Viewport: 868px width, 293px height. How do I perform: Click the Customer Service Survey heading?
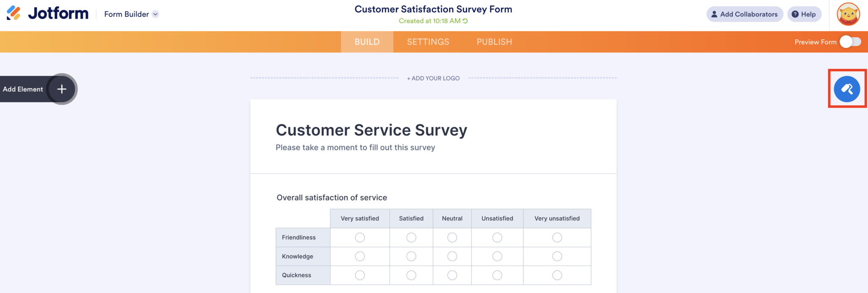(371, 130)
